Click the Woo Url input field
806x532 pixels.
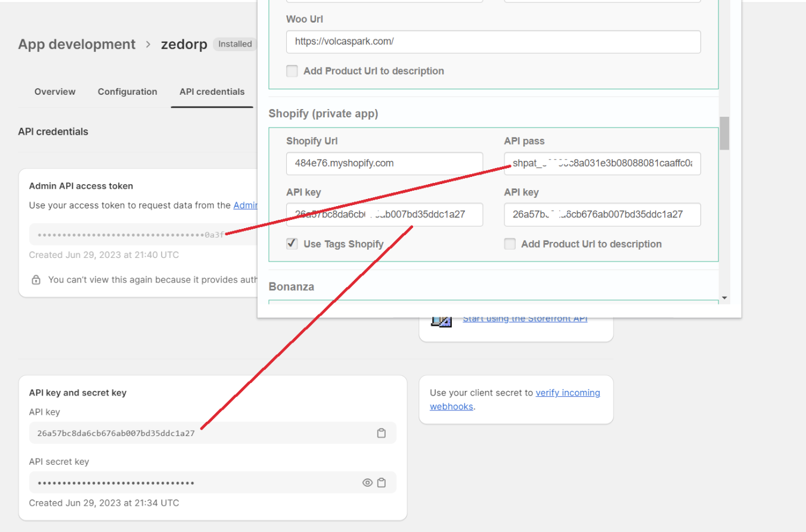494,42
